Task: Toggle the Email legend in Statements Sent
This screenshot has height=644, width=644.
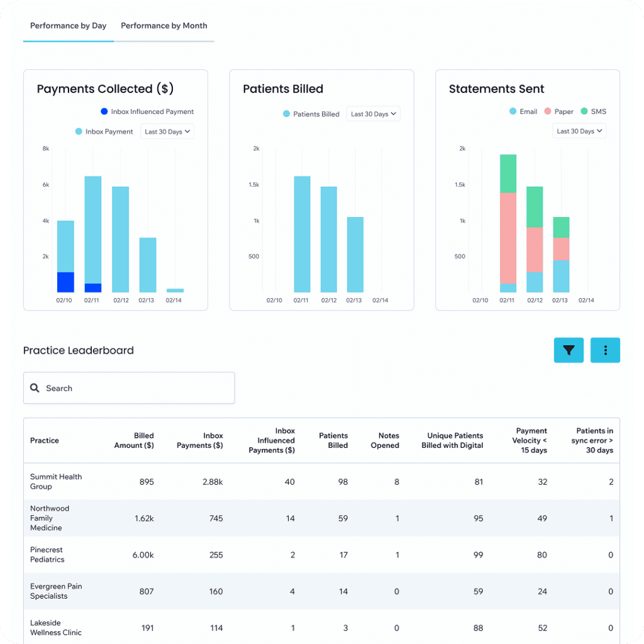Action: point(522,111)
